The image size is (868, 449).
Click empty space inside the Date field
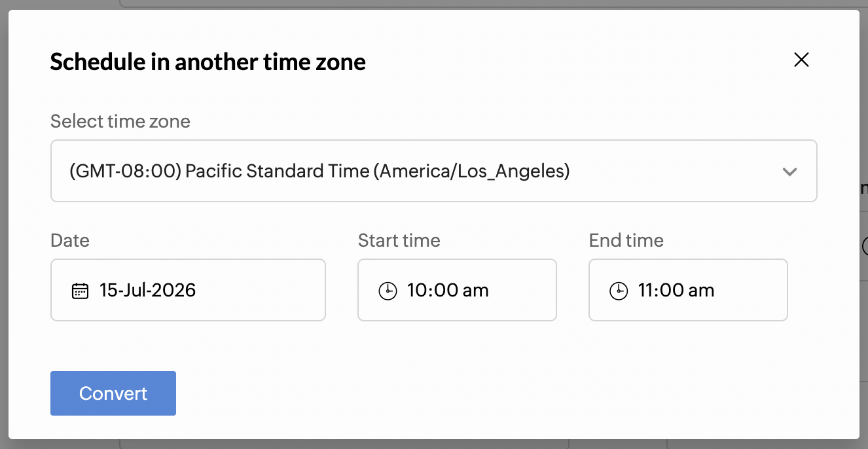pyautogui.click(x=262, y=290)
